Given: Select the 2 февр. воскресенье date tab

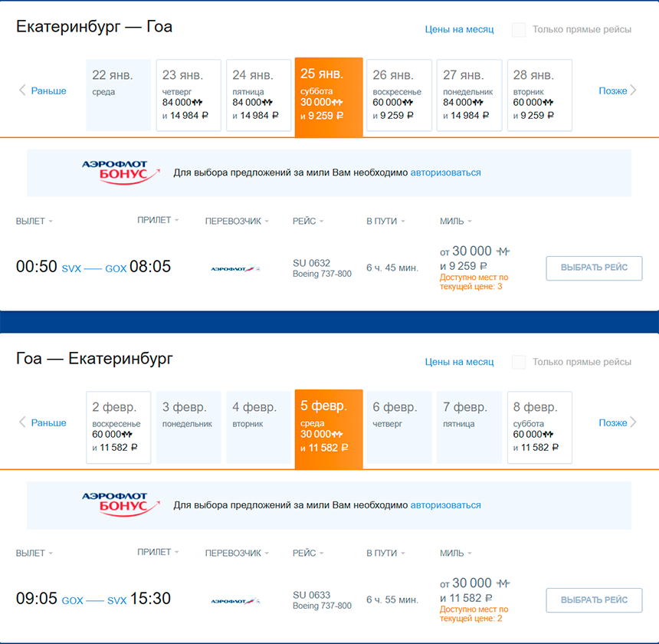Looking at the screenshot, I should [118, 427].
